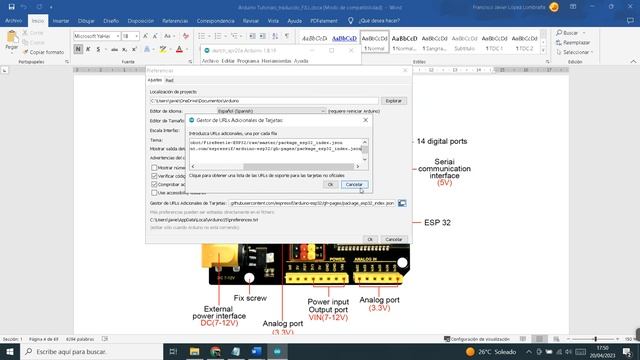Switch to the Referencias ribbon tab
Viewport: 640px width, 360px height.
(x=175, y=20)
